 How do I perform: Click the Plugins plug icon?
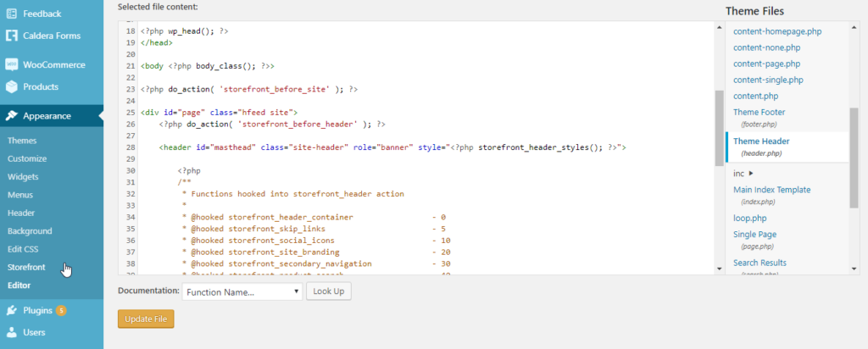pos(11,311)
